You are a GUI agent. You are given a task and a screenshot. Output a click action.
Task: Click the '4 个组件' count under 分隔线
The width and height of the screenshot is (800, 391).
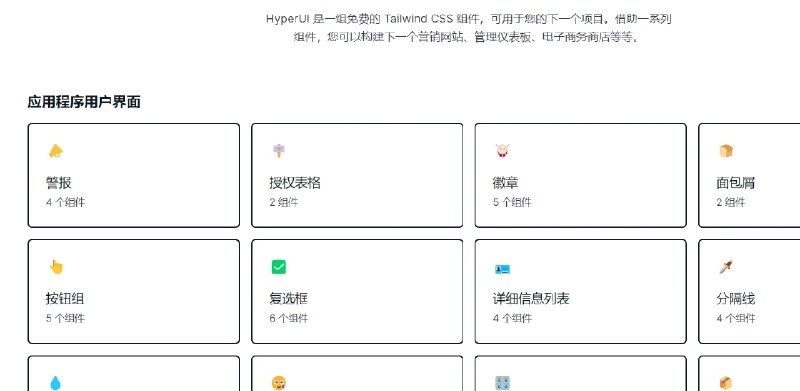736,319
